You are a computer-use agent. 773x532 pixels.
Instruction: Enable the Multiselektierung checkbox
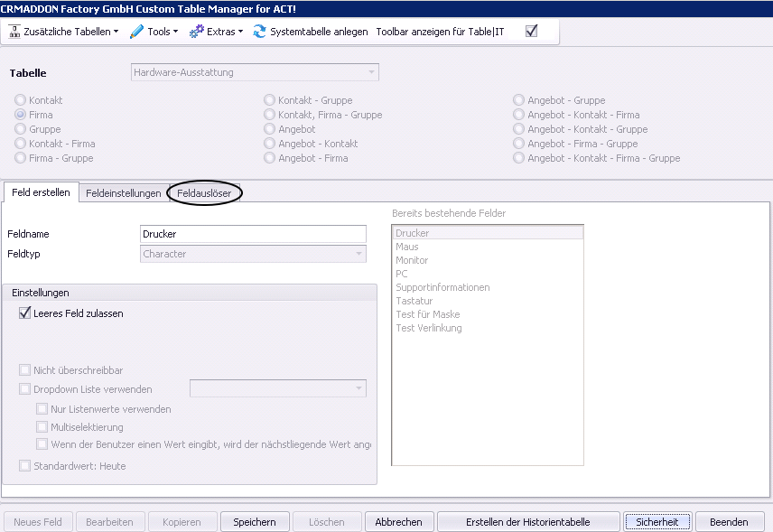[x=42, y=426]
